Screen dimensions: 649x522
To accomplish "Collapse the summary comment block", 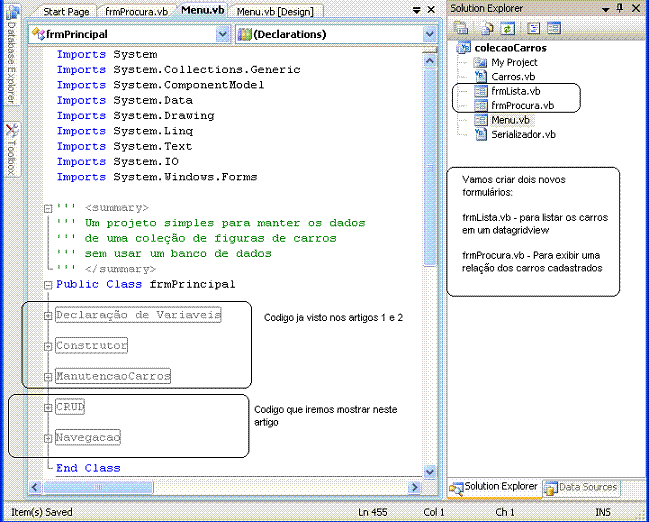I will 48,208.
